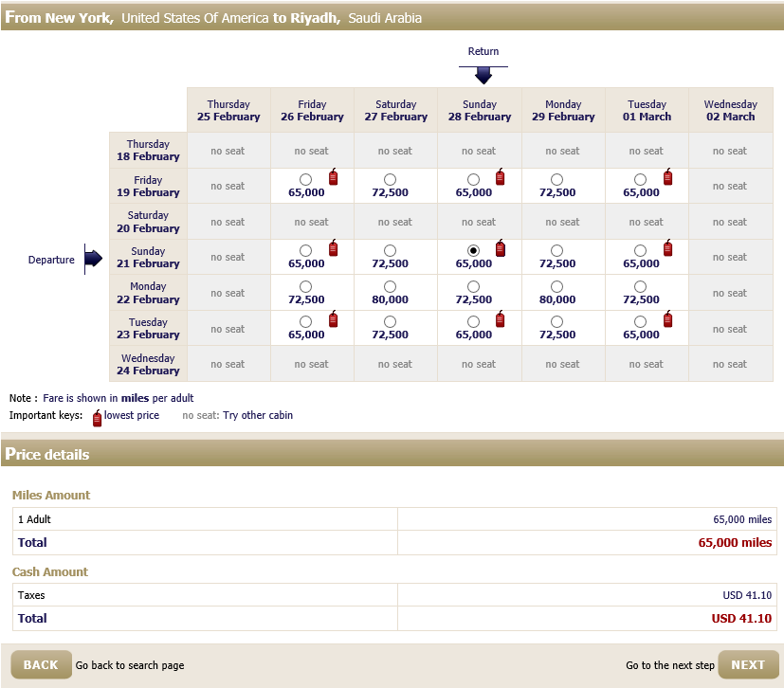Screen dimensions: 784x688
Task: Click the lowest price legend tag icon
Action: point(97,417)
